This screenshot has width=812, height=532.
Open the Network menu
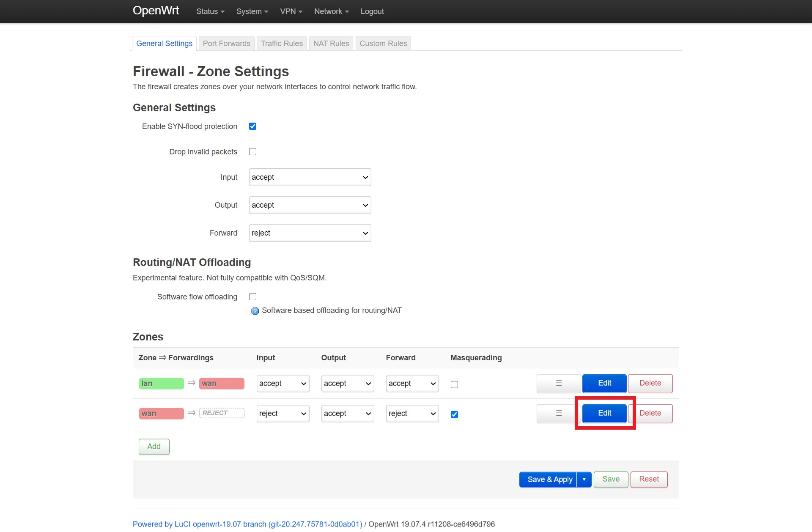coord(331,11)
